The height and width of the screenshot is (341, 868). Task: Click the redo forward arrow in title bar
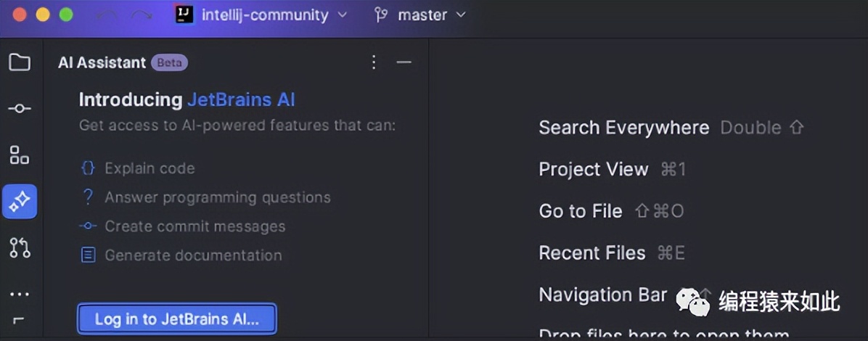142,15
